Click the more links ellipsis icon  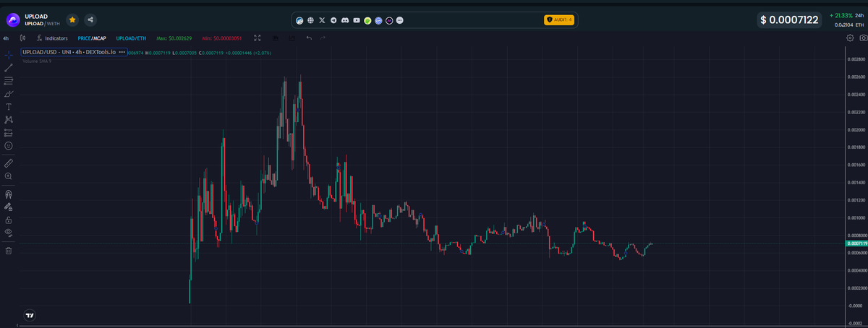pyautogui.click(x=400, y=20)
